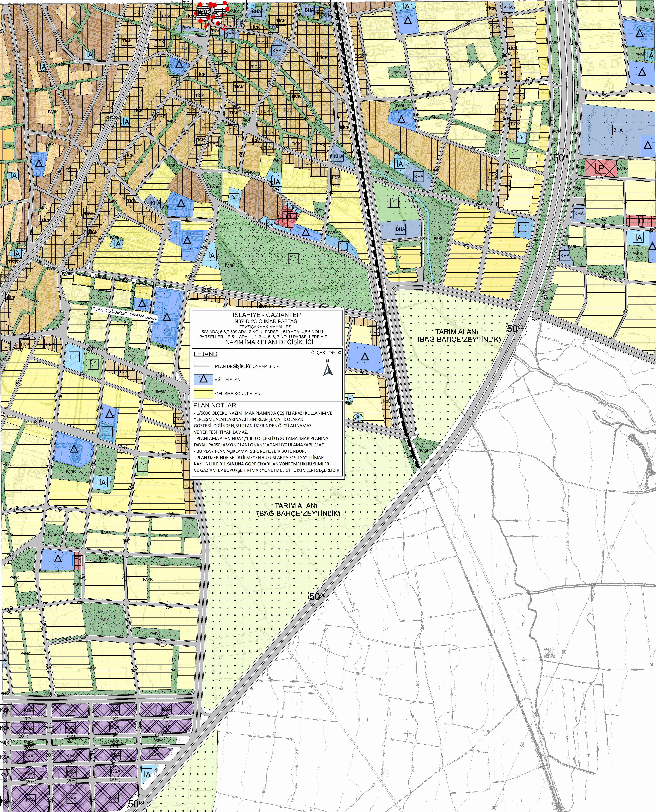Image resolution: width=656 pixels, height=812 pixels.
Task: Click the "LEJAND" heading
Action: [206, 354]
